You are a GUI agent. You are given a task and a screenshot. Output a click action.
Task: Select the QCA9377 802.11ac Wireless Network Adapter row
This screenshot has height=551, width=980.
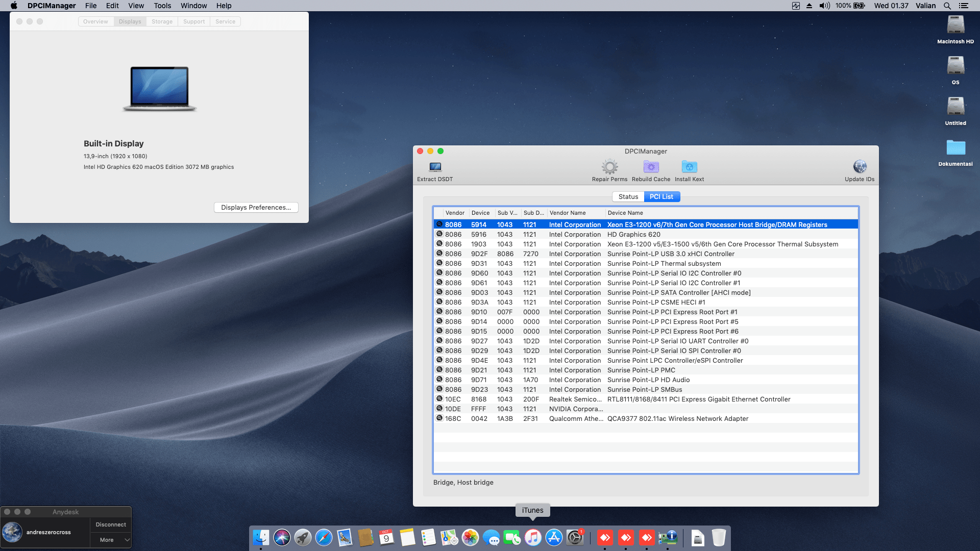646,418
